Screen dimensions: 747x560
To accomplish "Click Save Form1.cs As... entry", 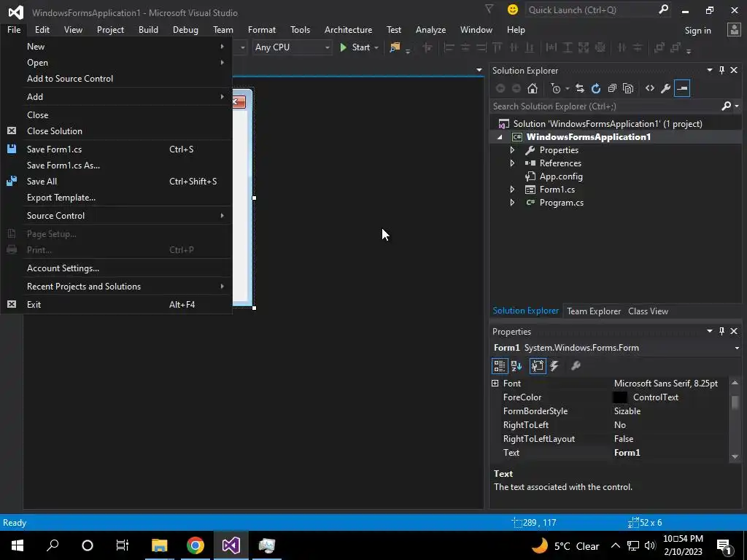I will [116, 166].
